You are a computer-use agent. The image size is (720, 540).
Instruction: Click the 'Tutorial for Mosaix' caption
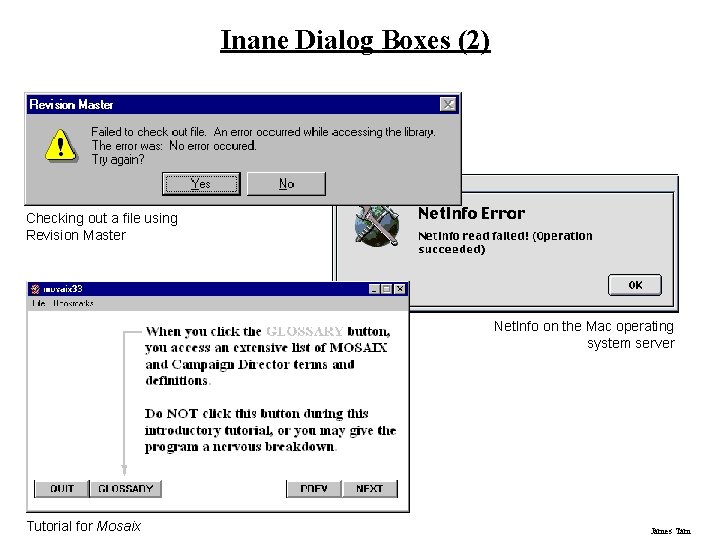tap(84, 526)
